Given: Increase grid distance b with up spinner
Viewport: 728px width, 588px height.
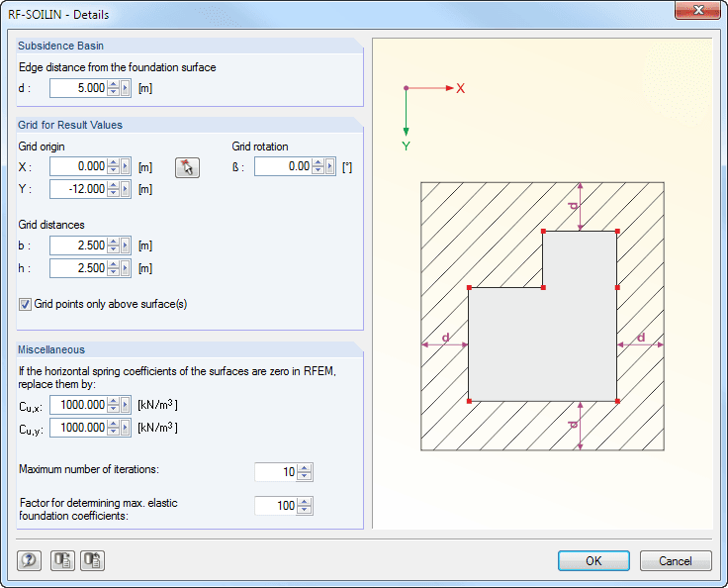Looking at the screenshot, I should pos(114,242).
